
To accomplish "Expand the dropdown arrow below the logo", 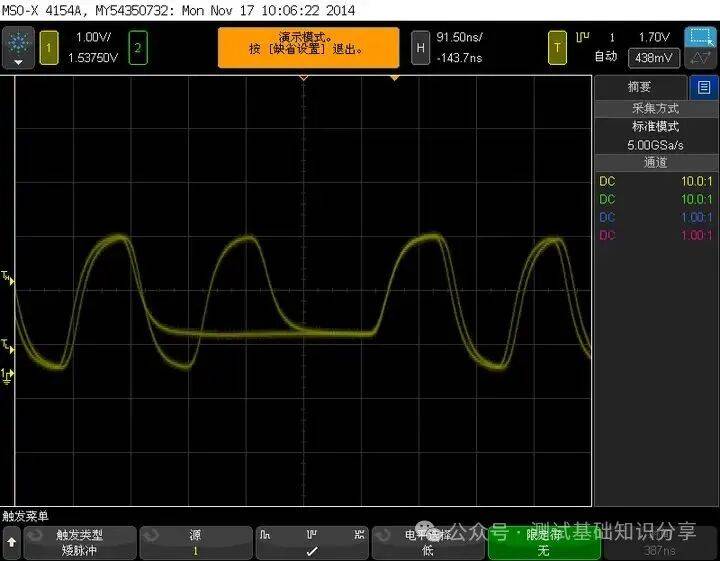I will click(x=19, y=62).
